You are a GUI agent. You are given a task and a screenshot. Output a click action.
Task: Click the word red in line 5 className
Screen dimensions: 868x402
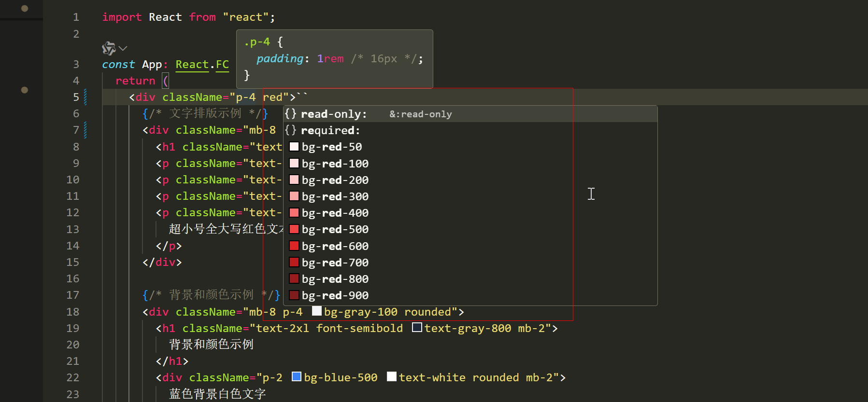[272, 97]
